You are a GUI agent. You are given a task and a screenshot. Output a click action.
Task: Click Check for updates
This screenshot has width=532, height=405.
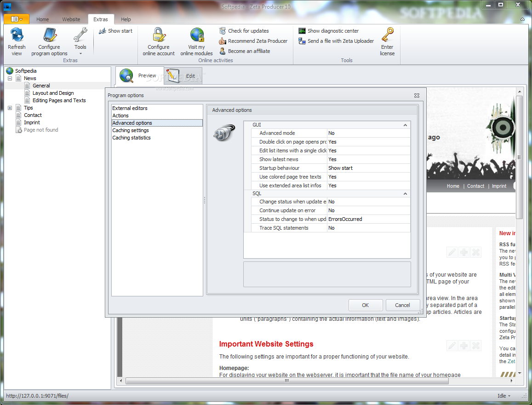tap(244, 31)
